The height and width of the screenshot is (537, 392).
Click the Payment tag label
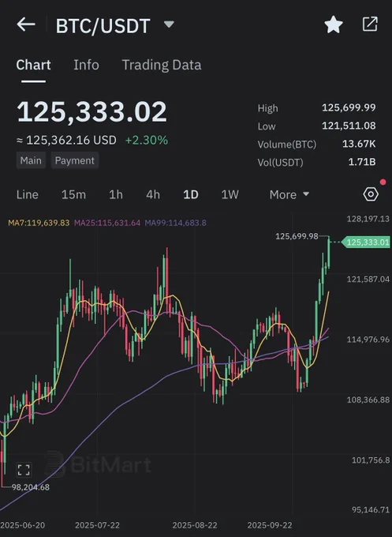pyautogui.click(x=75, y=160)
